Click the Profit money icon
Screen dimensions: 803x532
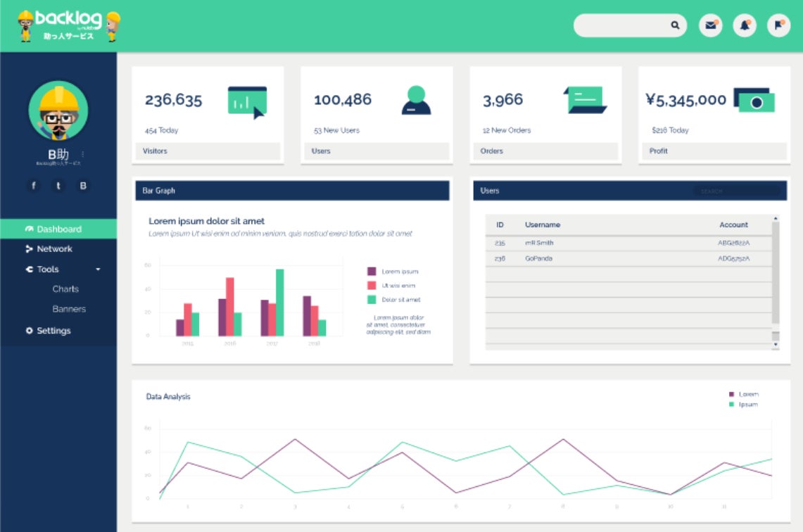click(x=754, y=101)
